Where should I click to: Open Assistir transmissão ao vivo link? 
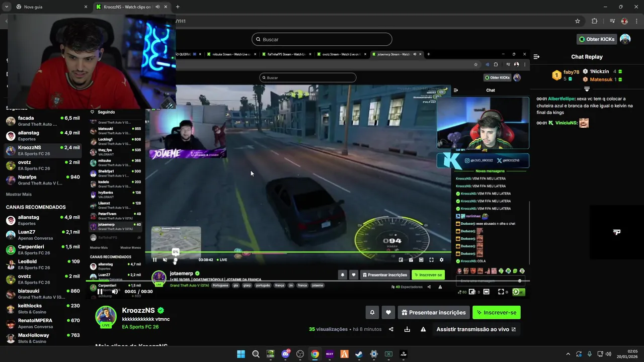476,329
